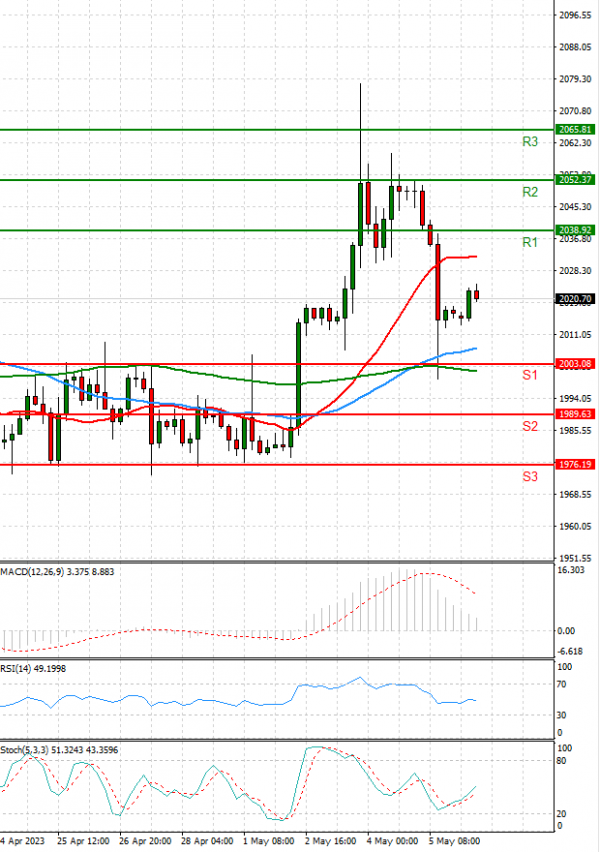Screen dimensions: 600x852
Task: Select the green R2 text marker
Action: 530,192
